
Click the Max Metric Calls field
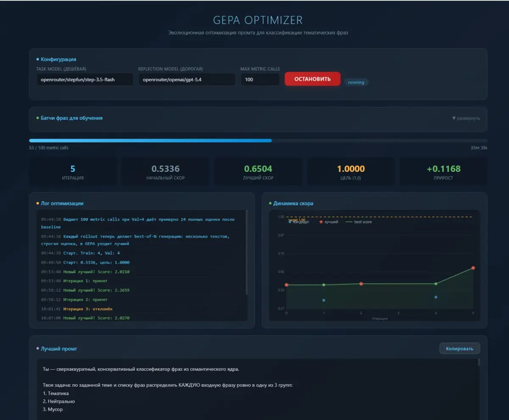(x=260, y=79)
